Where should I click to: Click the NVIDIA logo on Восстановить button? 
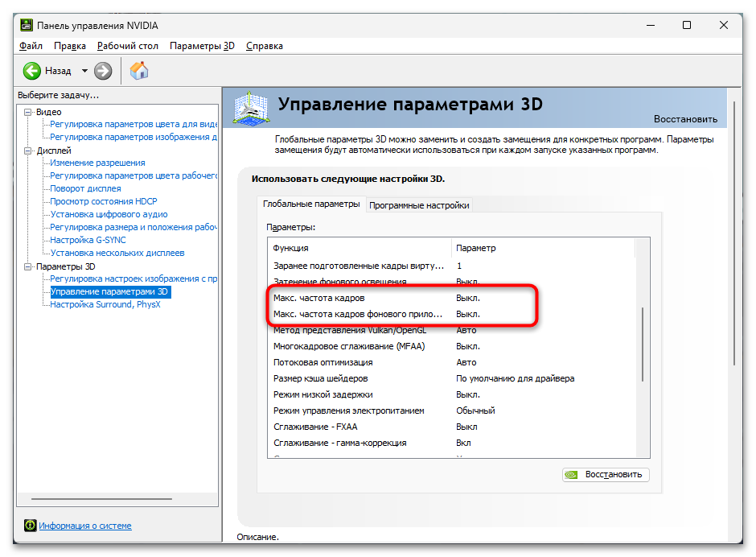[571, 474]
